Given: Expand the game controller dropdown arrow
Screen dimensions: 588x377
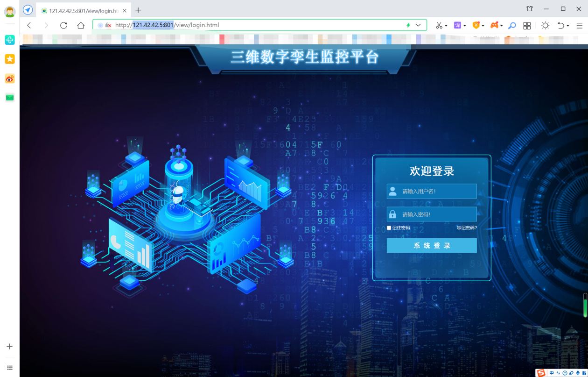Looking at the screenshot, I should 502,26.
